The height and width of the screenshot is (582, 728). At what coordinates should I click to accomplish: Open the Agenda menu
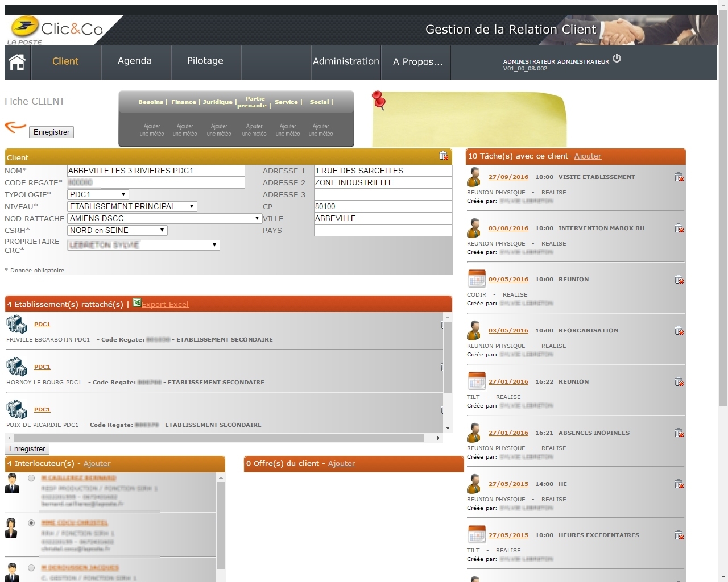(x=135, y=61)
